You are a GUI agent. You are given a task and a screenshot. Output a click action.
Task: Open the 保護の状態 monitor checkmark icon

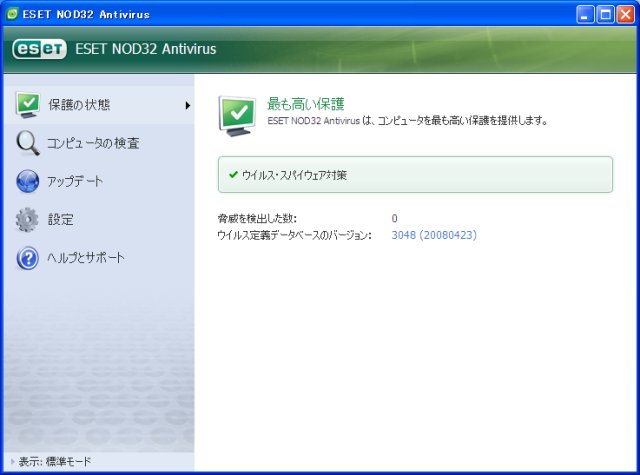pos(28,105)
